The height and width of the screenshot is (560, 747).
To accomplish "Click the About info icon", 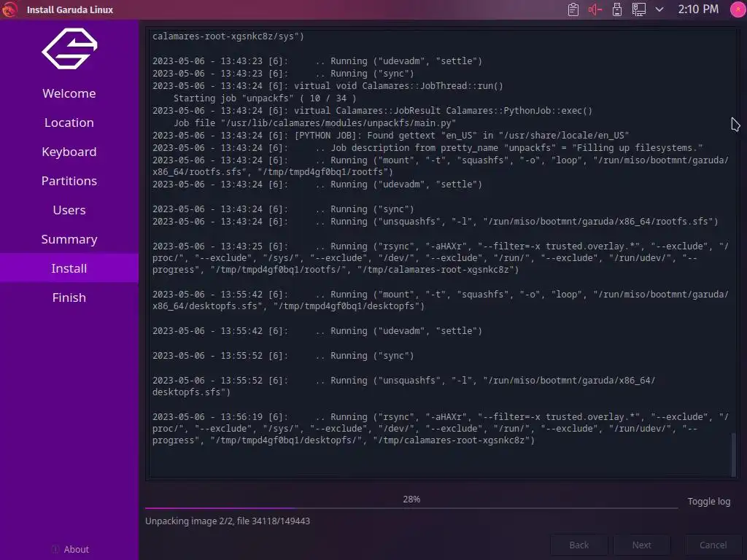I will (55, 549).
